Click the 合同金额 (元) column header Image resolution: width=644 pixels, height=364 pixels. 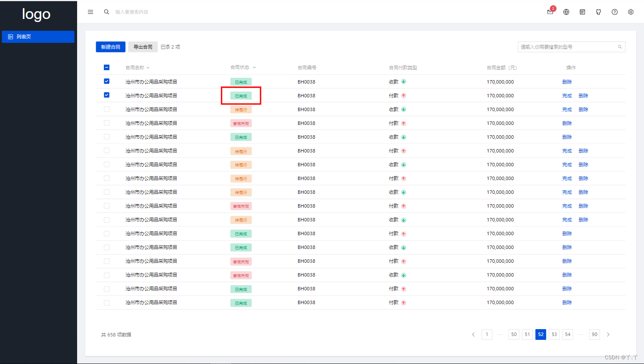point(501,68)
